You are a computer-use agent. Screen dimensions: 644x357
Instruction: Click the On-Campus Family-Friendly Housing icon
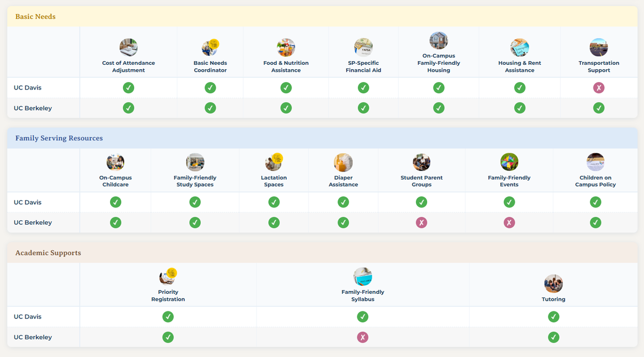coord(438,41)
